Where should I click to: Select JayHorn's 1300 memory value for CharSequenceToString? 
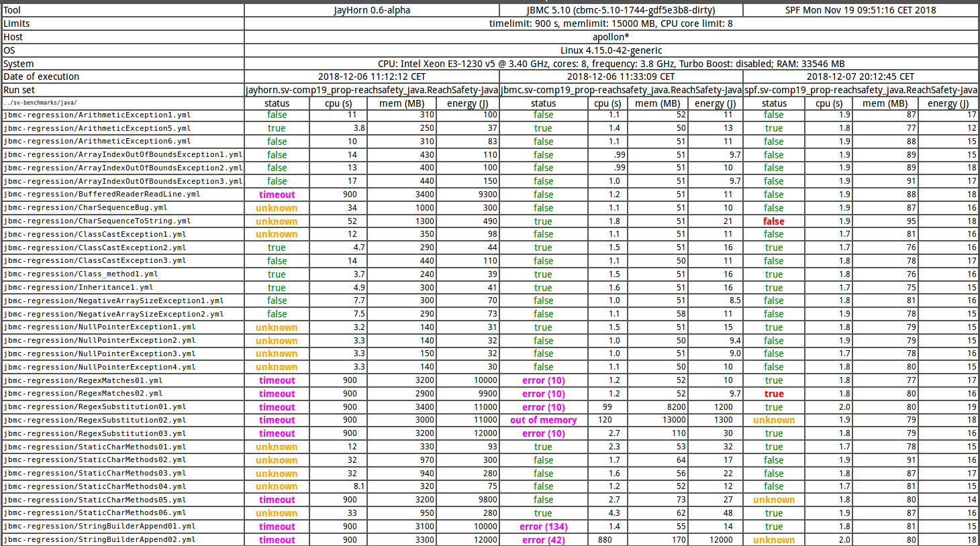click(424, 221)
